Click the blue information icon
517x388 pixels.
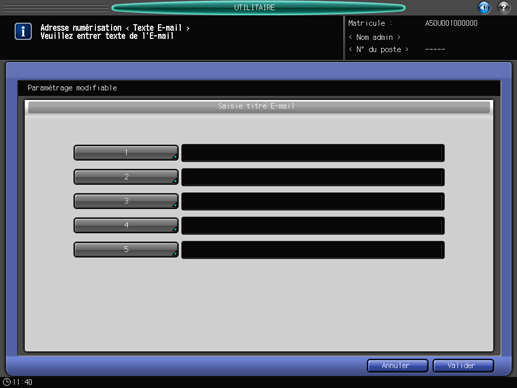tap(23, 32)
